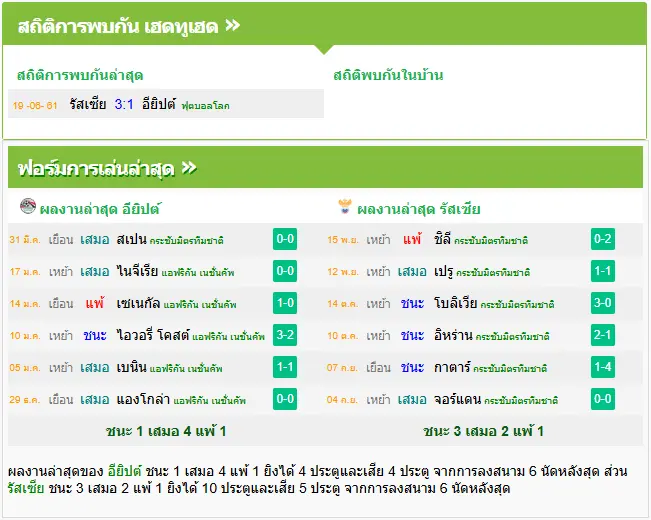This screenshot has height=520, width=651.
Task: Click 1-0 score for เซเนกัล match
Action: (x=285, y=303)
